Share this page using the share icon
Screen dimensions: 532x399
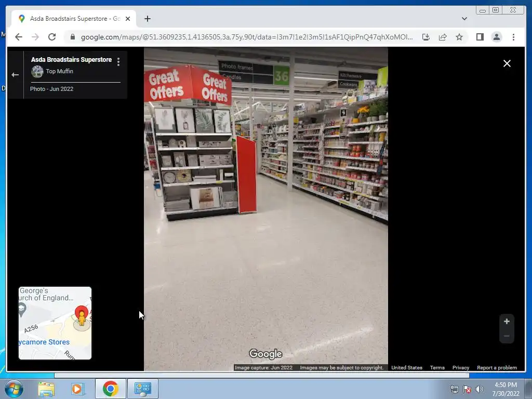[443, 37]
